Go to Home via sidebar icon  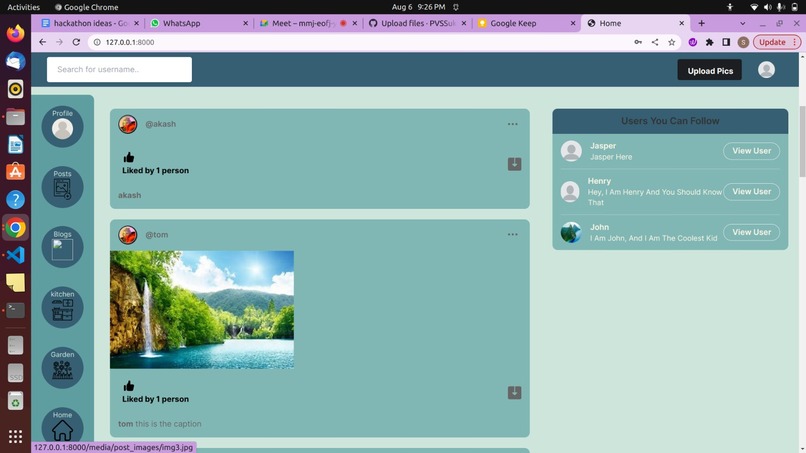pyautogui.click(x=62, y=427)
